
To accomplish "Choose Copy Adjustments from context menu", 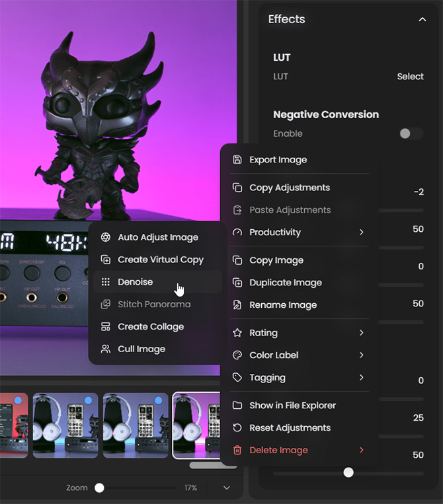I will 289,188.
